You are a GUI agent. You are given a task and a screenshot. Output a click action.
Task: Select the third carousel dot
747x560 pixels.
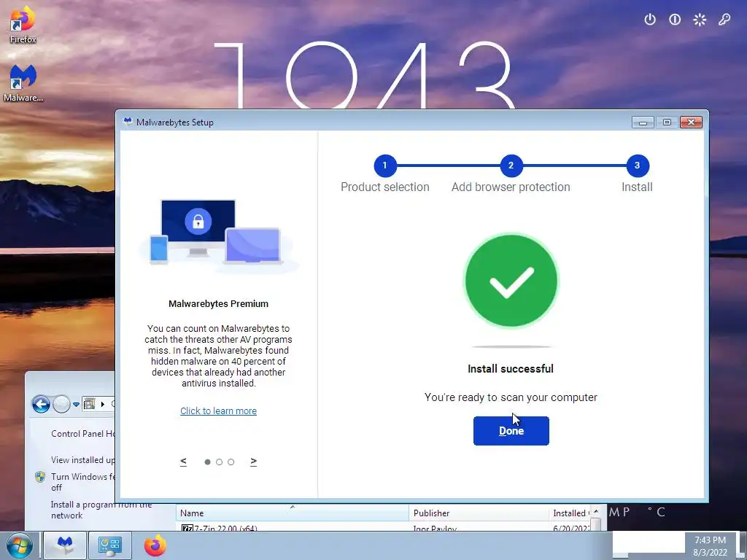tap(231, 462)
